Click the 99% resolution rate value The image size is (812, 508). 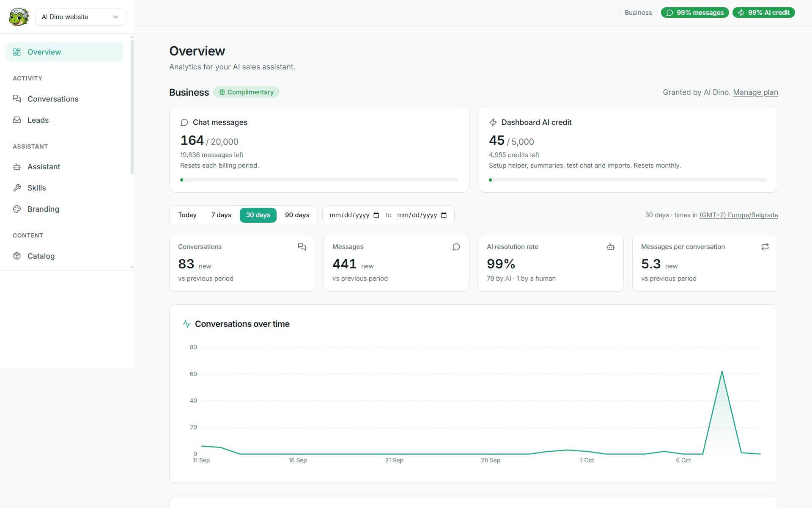click(x=501, y=264)
